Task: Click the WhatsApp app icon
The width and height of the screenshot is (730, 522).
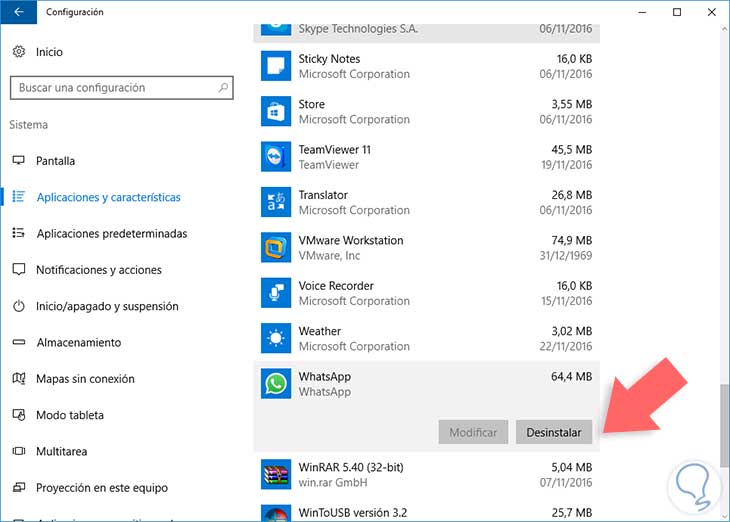Action: 276,384
